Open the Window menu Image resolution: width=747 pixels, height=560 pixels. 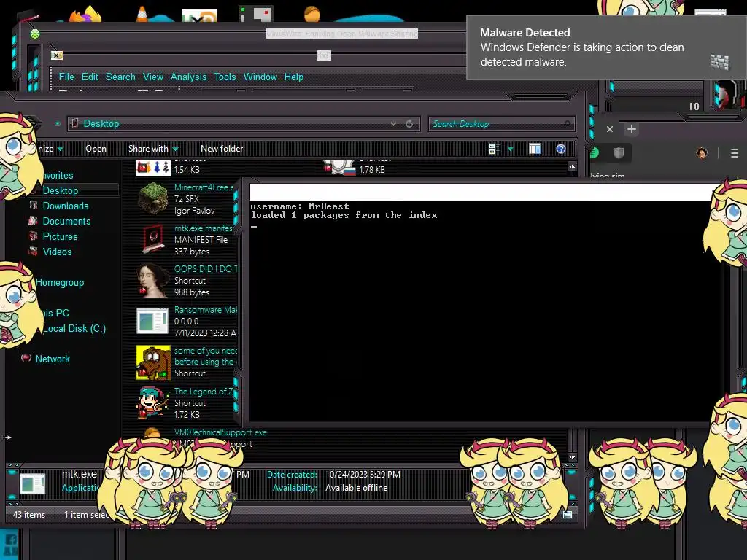(260, 77)
